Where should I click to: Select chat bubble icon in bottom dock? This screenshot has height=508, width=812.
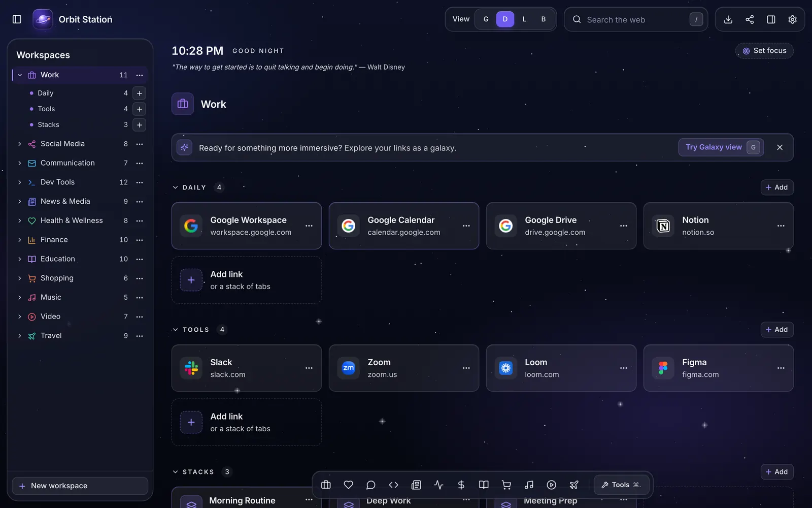click(371, 485)
